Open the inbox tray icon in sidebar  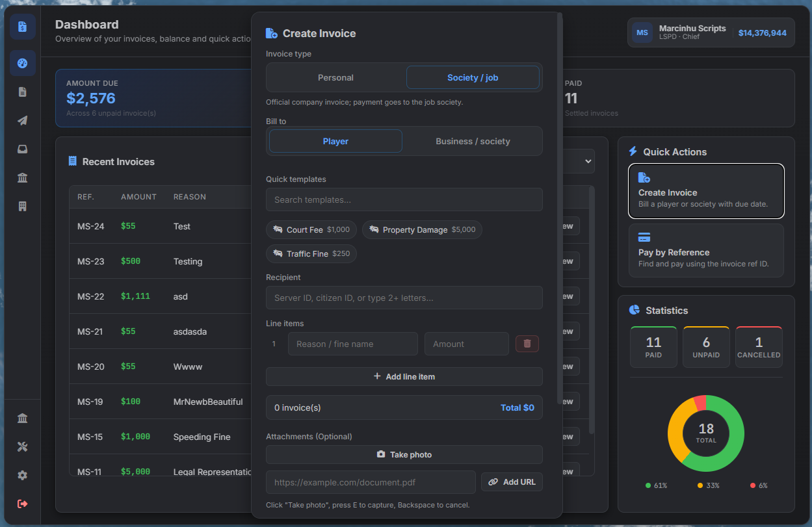click(23, 149)
